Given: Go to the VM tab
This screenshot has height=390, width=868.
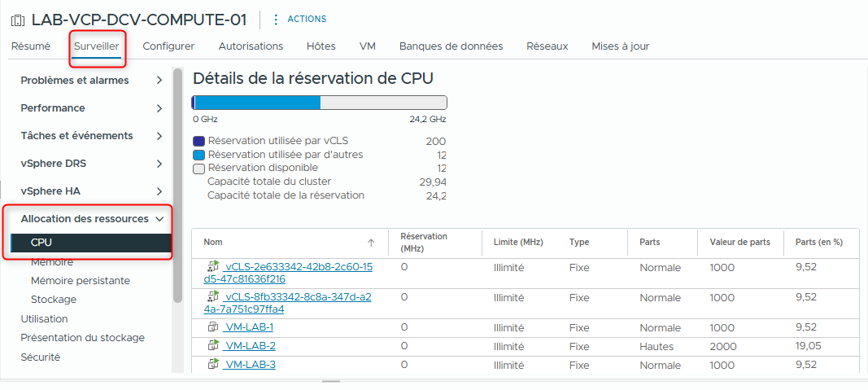Looking at the screenshot, I should pyautogui.click(x=368, y=46).
